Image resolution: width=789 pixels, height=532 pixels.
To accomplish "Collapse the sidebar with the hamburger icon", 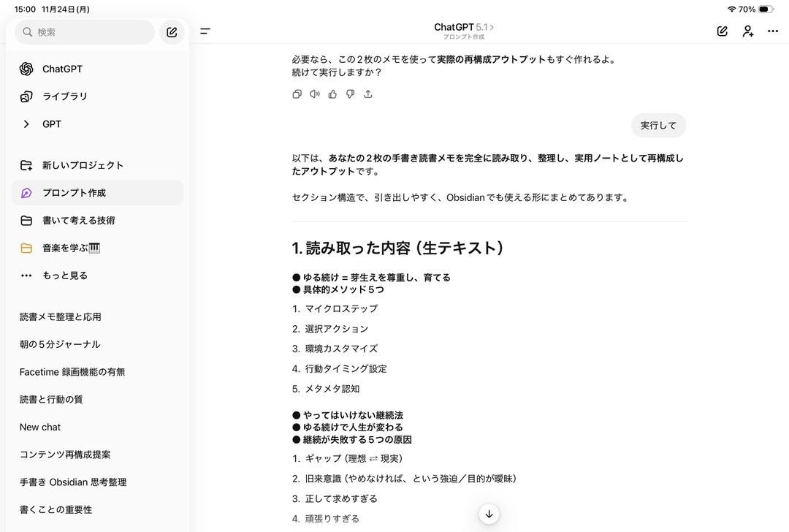I will click(205, 31).
